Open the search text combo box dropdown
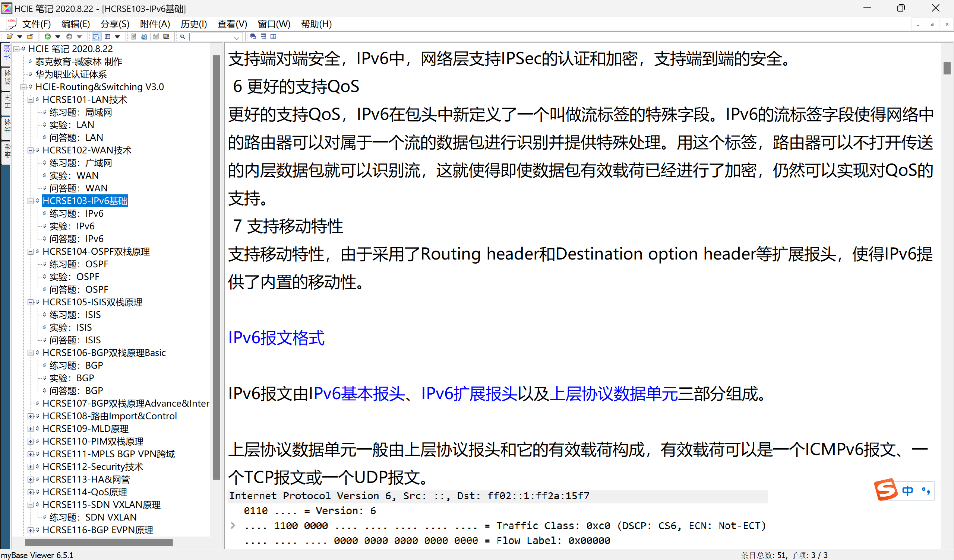The width and height of the screenshot is (954, 560). pyautogui.click(x=237, y=38)
